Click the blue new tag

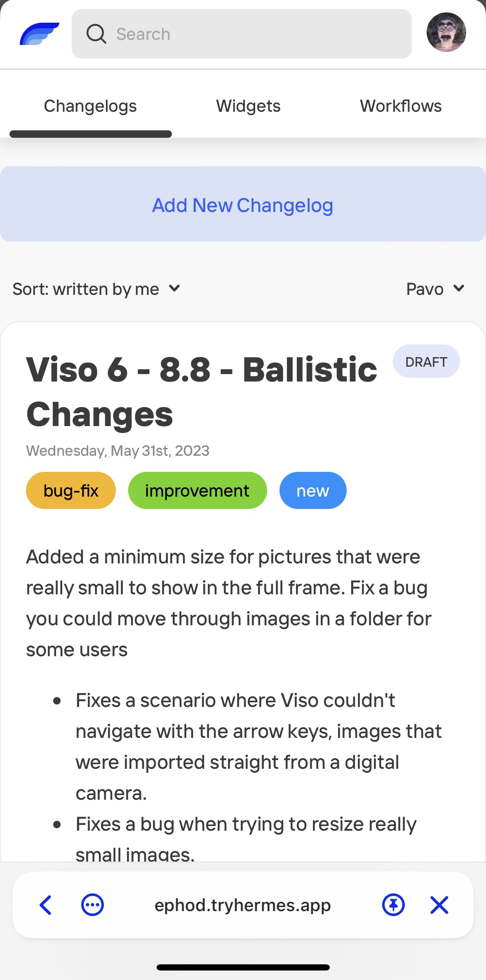pos(312,491)
